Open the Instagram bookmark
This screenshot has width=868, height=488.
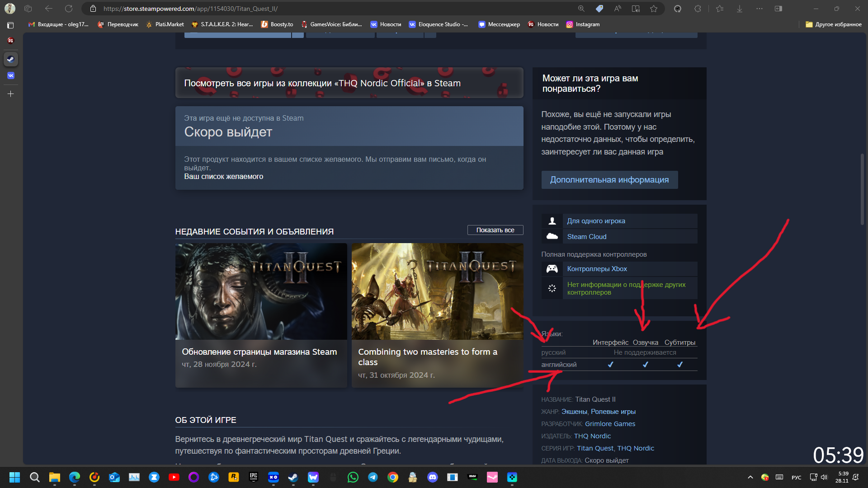[583, 24]
